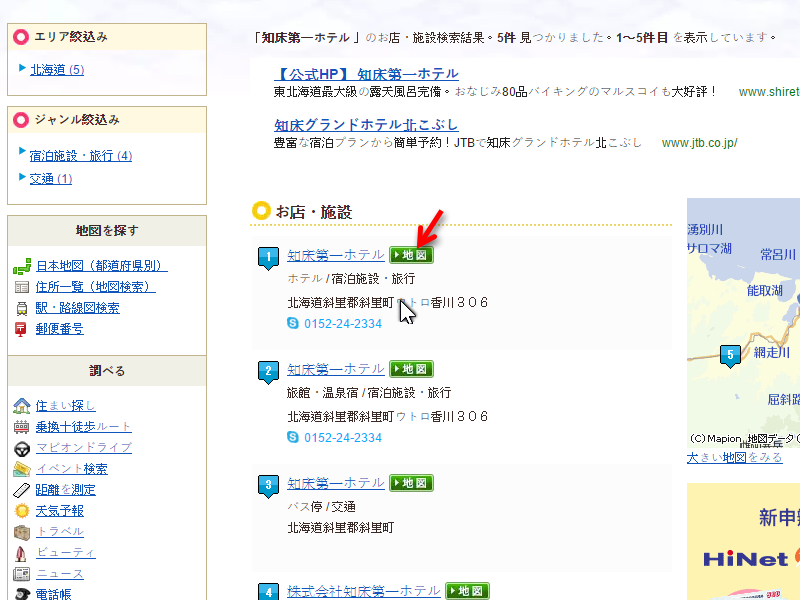Open マピオンドライブ link
800x600 pixels.
(x=84, y=447)
